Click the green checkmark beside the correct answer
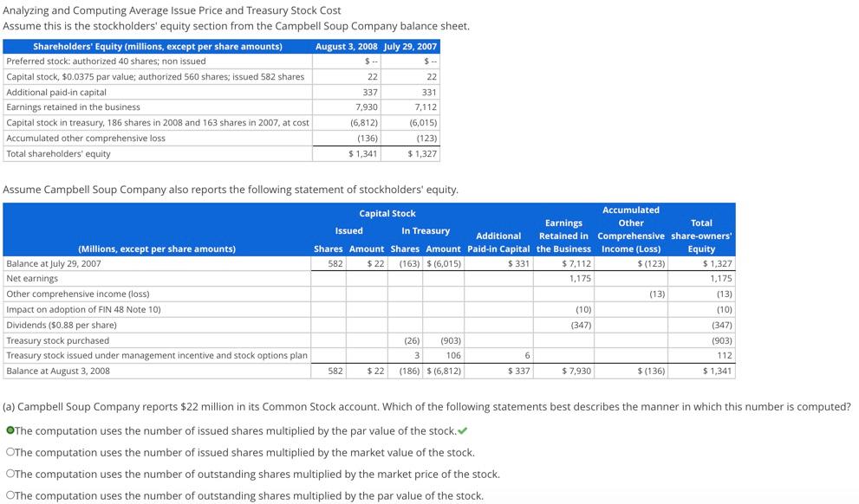 click(461, 430)
